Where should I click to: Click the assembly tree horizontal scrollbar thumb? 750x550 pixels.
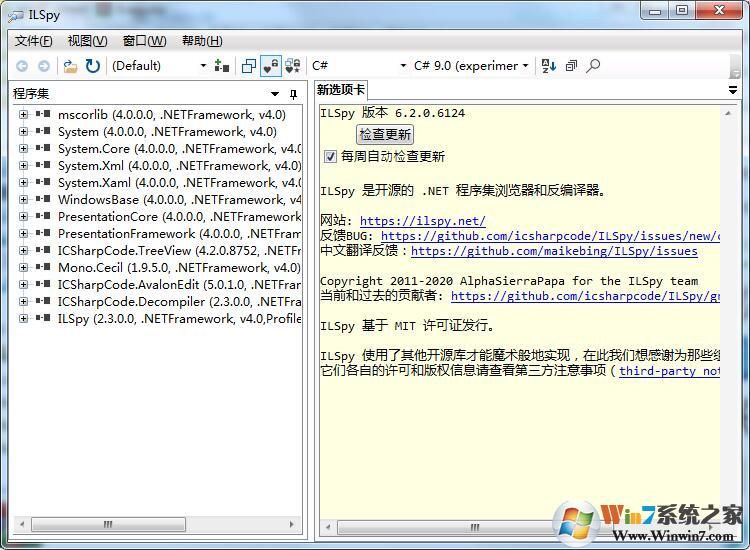108,525
